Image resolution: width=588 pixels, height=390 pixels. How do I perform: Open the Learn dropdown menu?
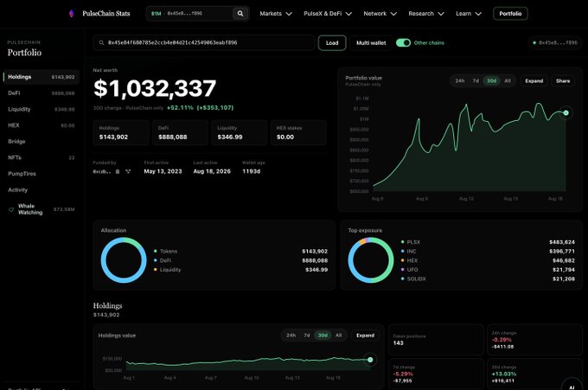[x=469, y=14]
